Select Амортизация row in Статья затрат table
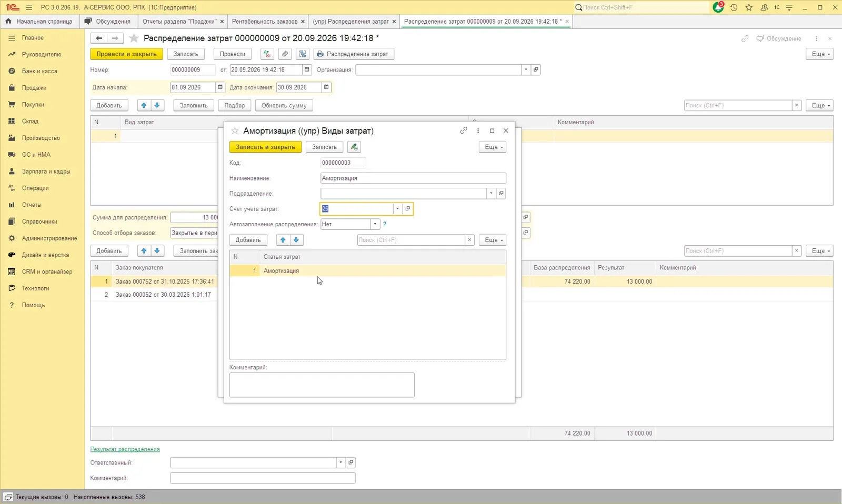This screenshot has width=842, height=504. tap(367, 270)
